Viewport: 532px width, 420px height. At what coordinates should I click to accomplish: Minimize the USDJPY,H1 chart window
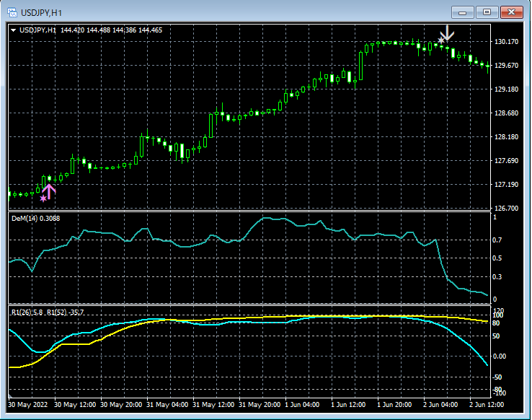tap(462, 12)
